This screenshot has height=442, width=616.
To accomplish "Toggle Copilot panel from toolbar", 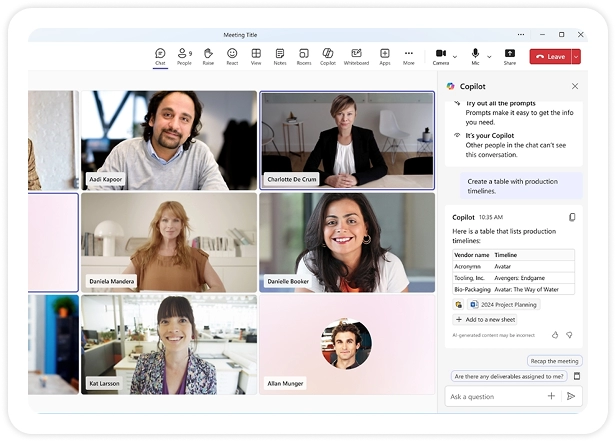I will (x=328, y=56).
